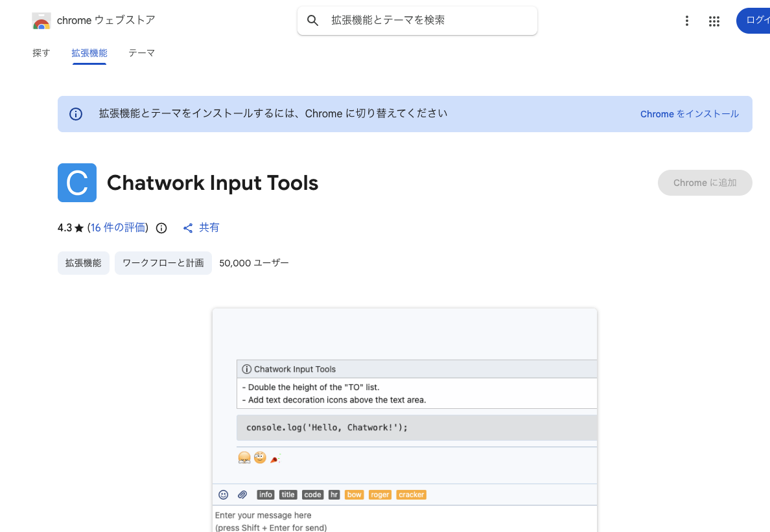
Task: Open the Google apps grid
Action: (x=714, y=21)
